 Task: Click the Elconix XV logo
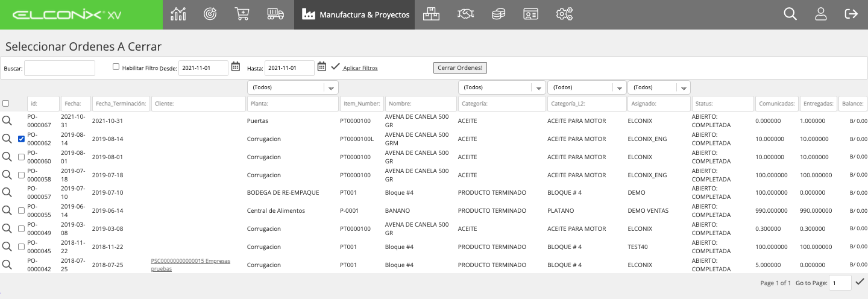click(66, 14)
